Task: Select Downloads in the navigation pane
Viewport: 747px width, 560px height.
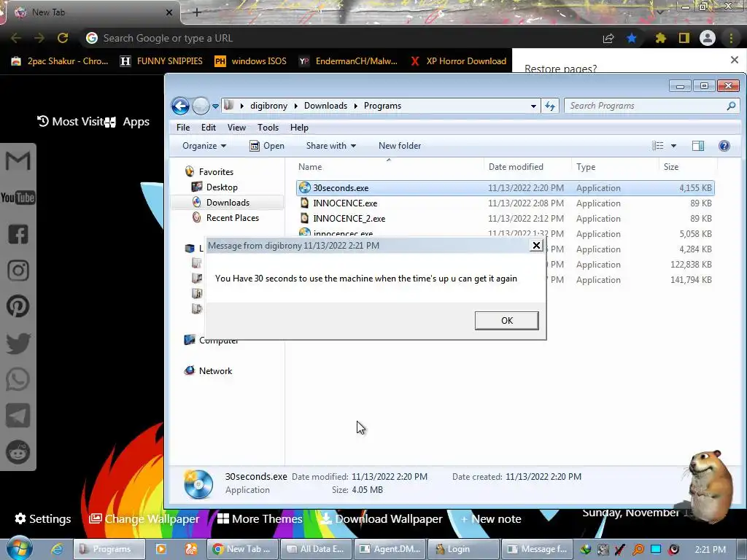Action: coord(228,203)
